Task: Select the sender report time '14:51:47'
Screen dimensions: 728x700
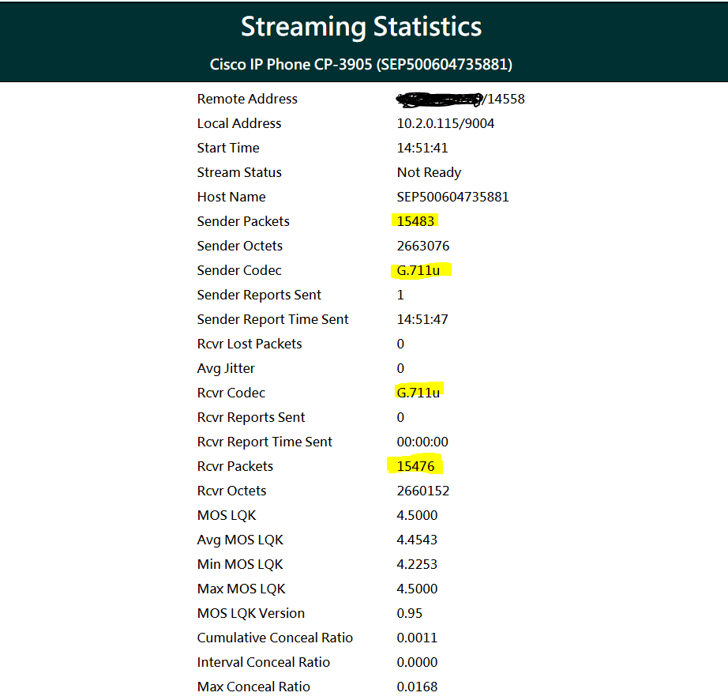Action: 422,319
